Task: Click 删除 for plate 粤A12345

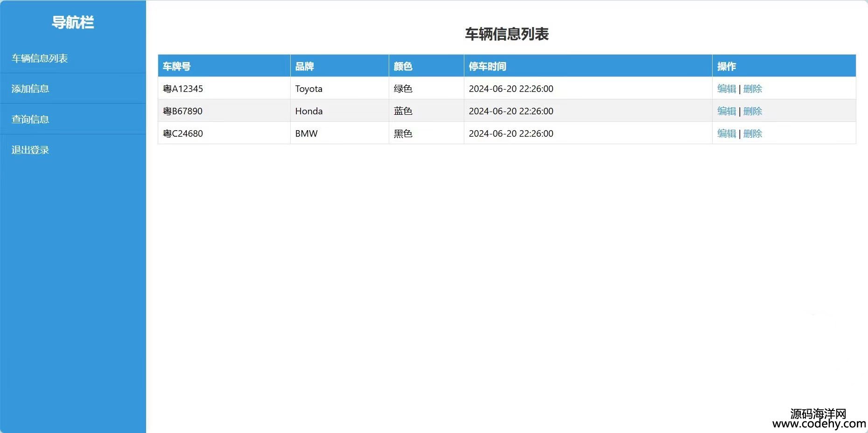Action: [752, 89]
